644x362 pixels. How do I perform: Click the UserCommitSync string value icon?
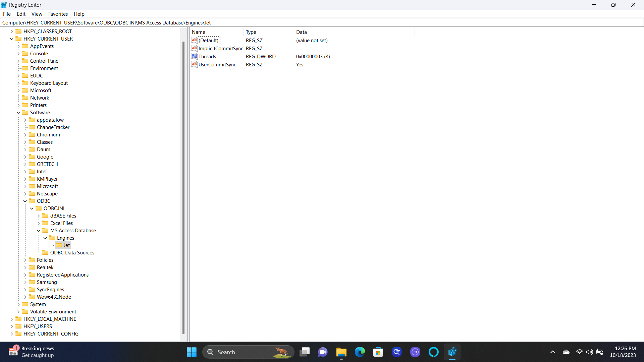195,64
